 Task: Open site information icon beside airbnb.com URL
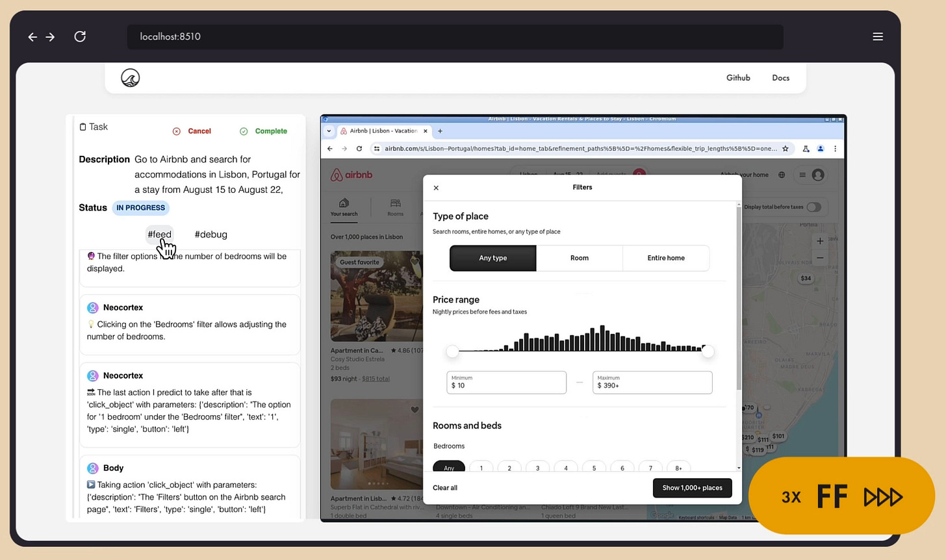coord(376,149)
